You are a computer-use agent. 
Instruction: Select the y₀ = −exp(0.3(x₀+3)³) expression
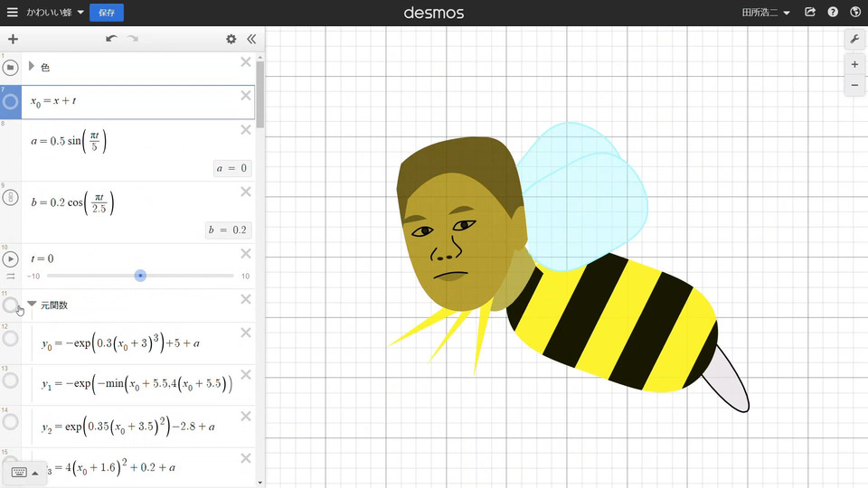[x=120, y=343]
